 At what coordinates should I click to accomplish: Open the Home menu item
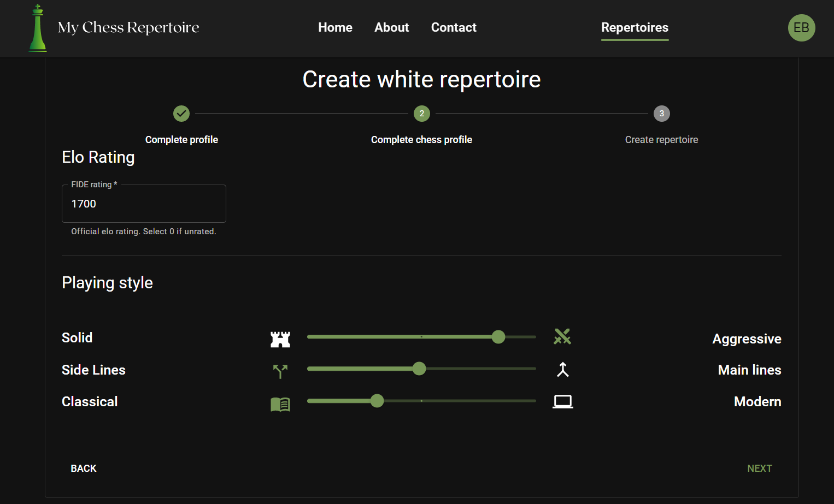tap(335, 27)
